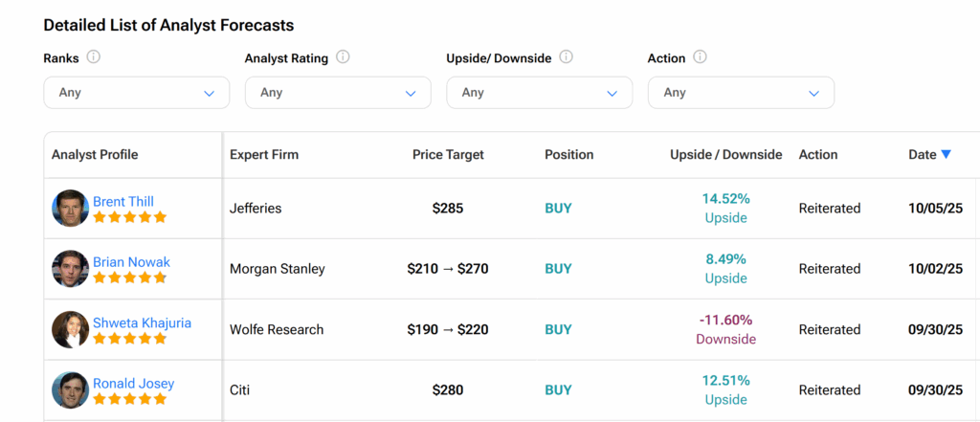980x422 pixels.
Task: Click the Brian Nowak name link
Action: point(131,261)
